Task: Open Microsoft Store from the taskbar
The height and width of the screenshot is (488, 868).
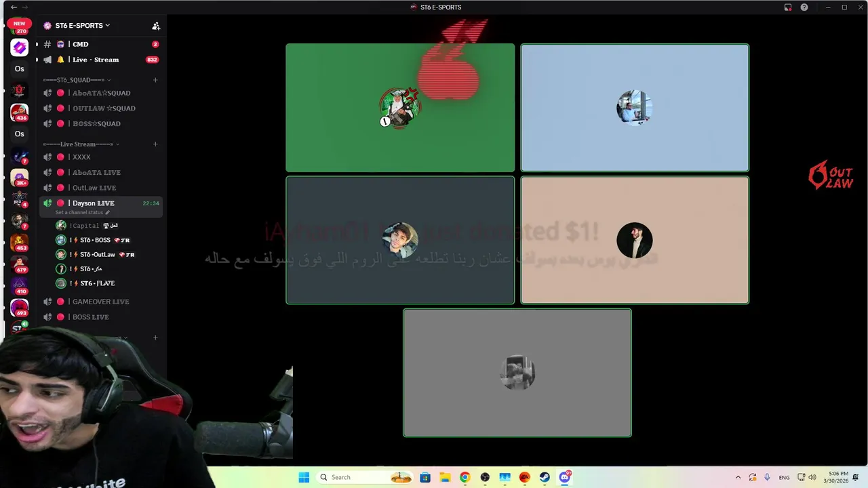Action: coord(425,477)
